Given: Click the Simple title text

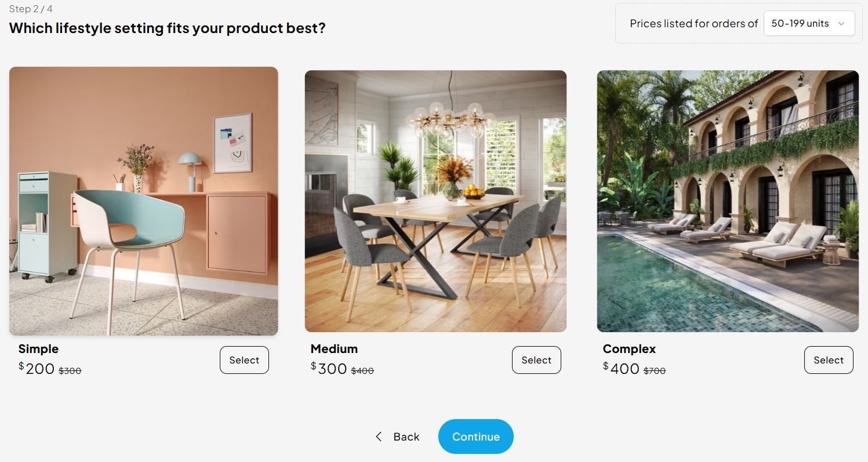Looking at the screenshot, I should tap(38, 349).
